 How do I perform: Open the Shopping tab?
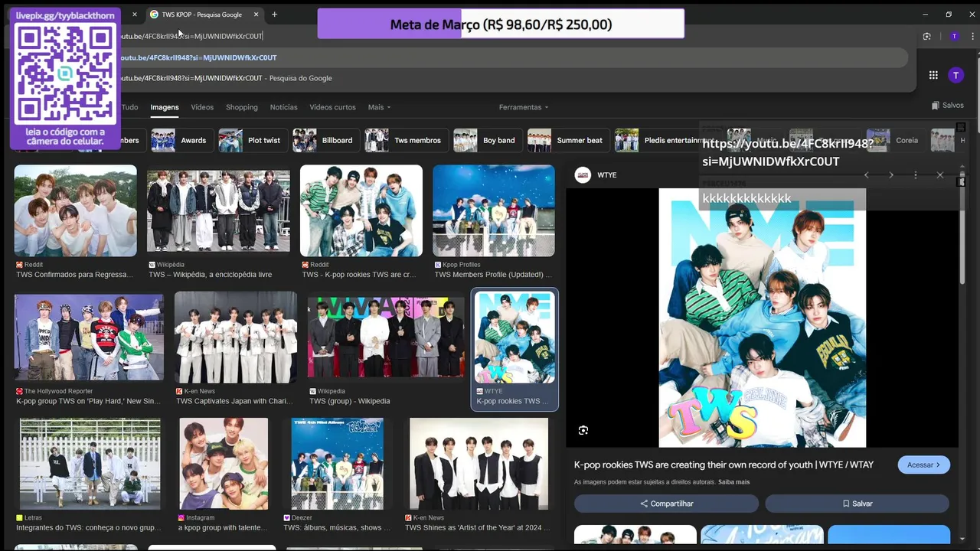tap(242, 107)
